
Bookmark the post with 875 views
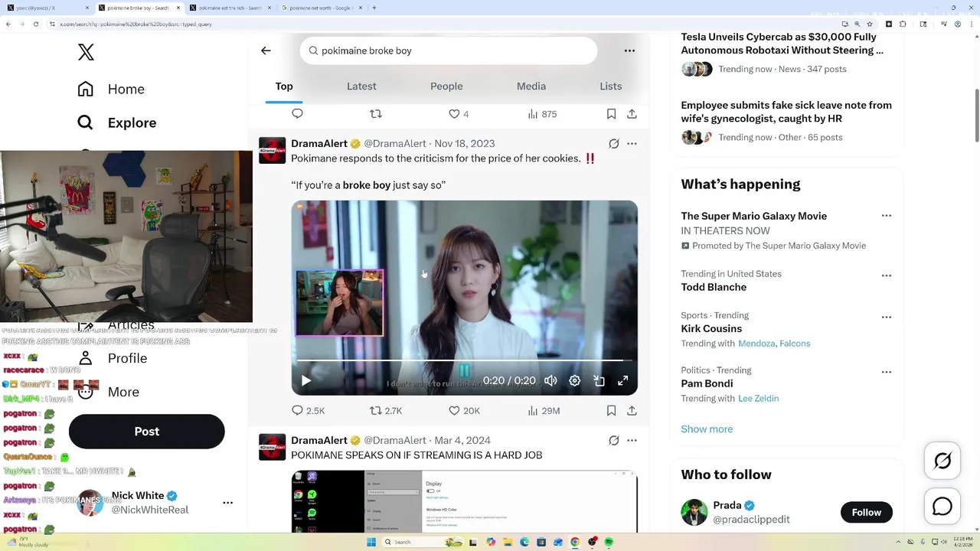(611, 114)
